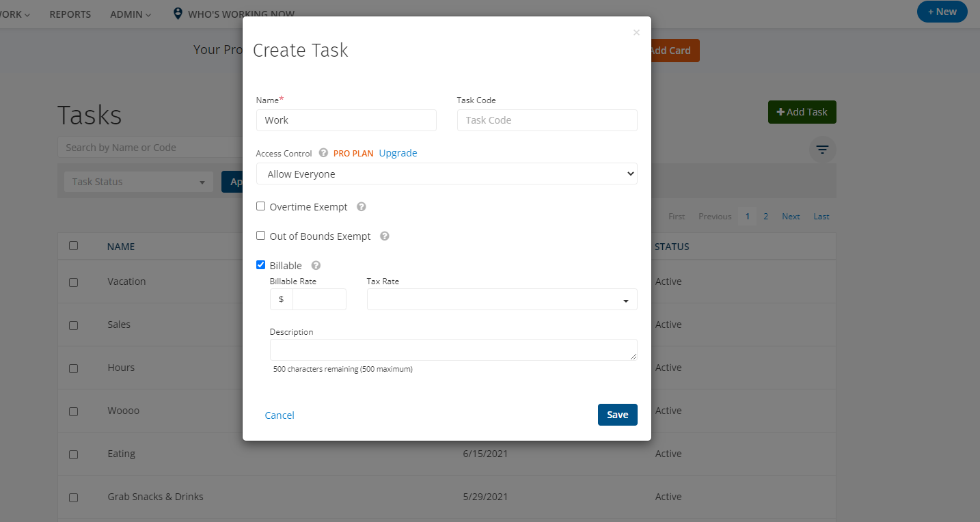Click the Grab Snacks & Drinks task name
This screenshot has height=522, width=980.
tap(156, 497)
